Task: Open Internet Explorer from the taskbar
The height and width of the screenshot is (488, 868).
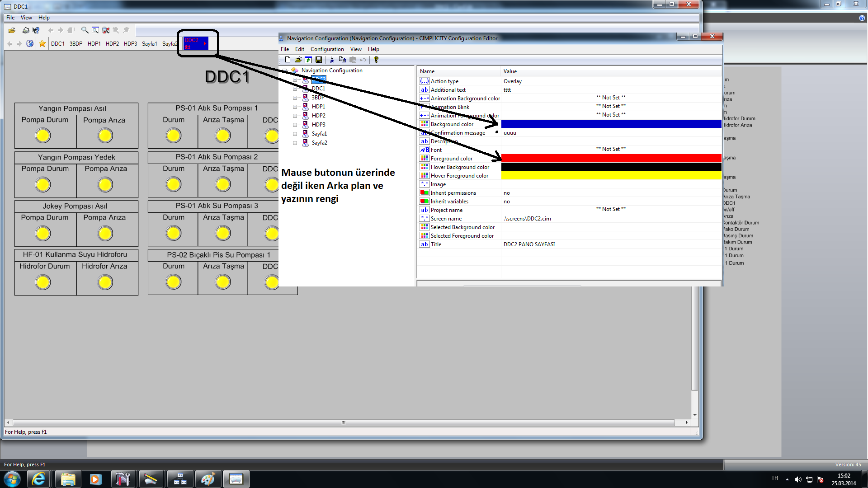Action: (x=39, y=479)
